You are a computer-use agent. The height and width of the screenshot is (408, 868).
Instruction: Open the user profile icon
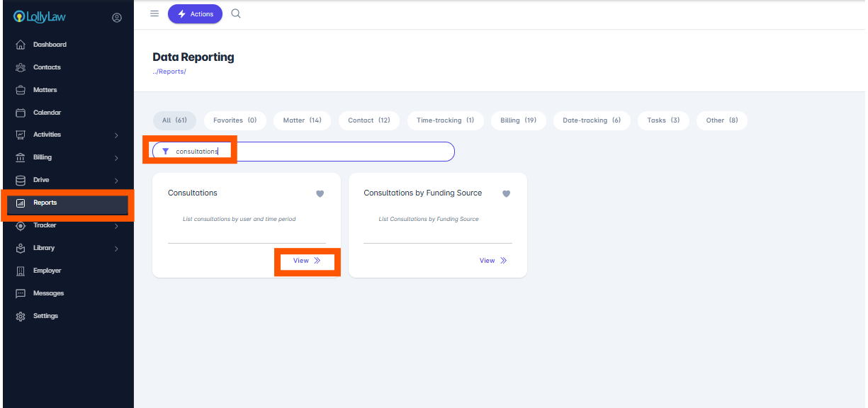point(117,18)
